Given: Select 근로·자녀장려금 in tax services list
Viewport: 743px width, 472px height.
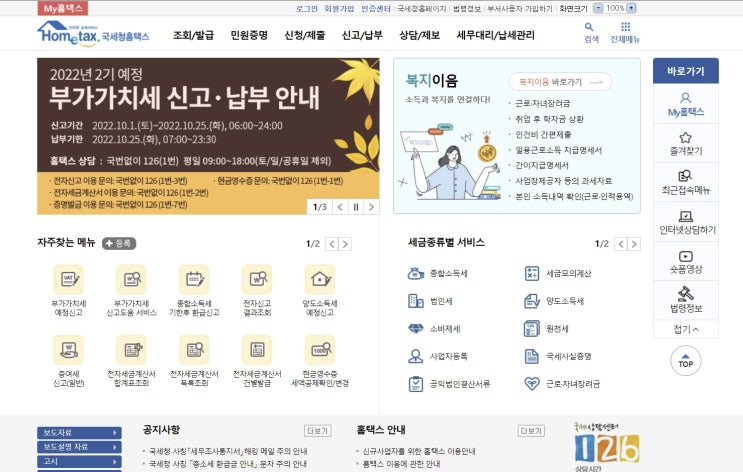Looking at the screenshot, I should coord(562,384).
